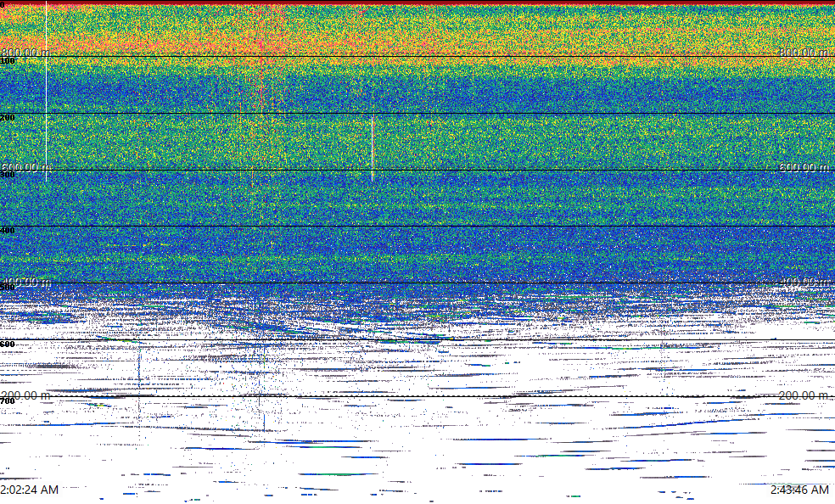Select the bold 100 depth label

[8, 61]
